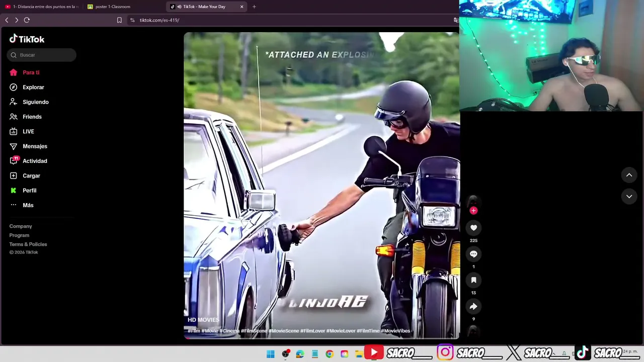Click the #MovieVibes hashtag
Screen dimensions: 644x362
point(395,331)
